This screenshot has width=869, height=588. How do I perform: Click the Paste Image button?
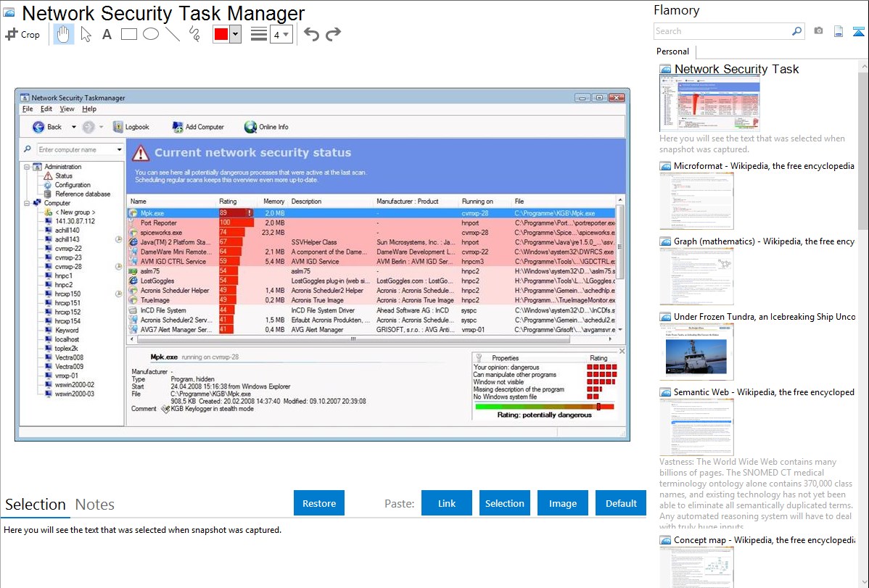(x=562, y=503)
